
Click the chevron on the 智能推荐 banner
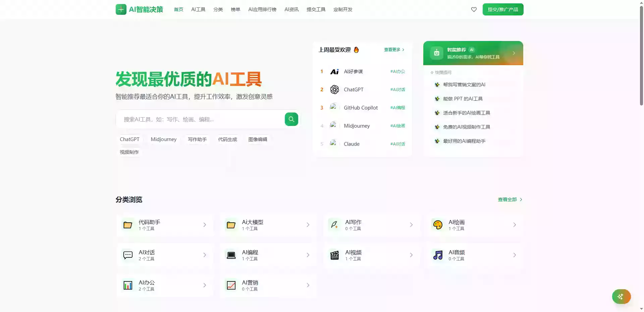click(x=514, y=53)
